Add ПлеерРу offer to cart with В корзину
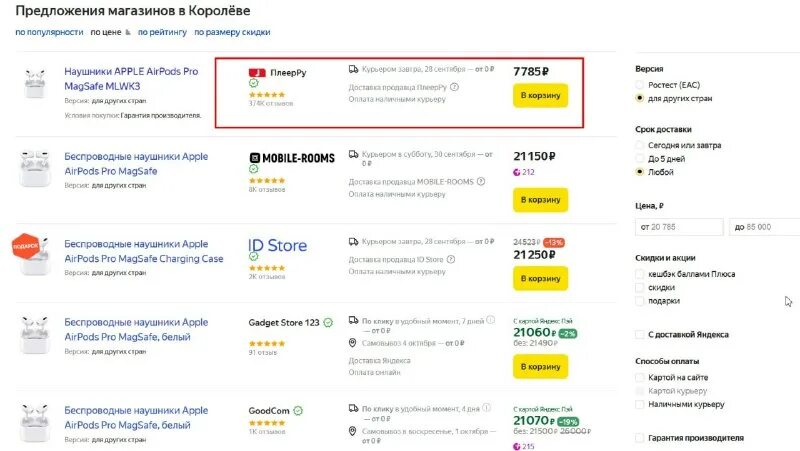This screenshot has height=451, width=800. click(x=540, y=95)
